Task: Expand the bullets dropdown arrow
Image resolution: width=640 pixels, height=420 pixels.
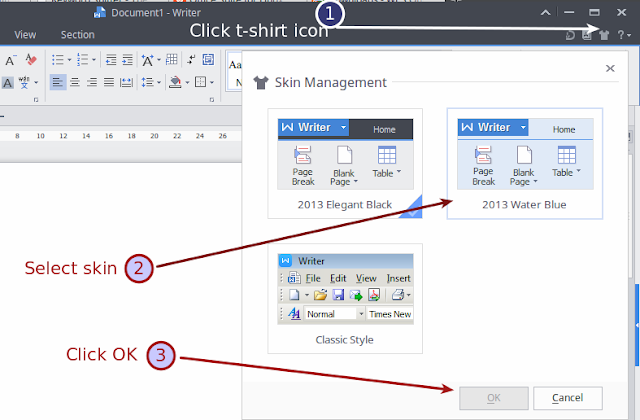Action: (69, 60)
